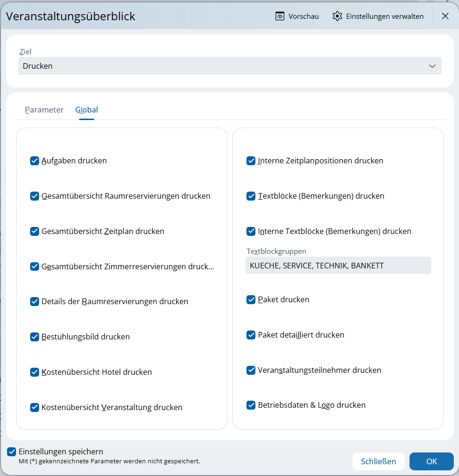
Task: Confirm with the OK button
Action: coord(431,461)
